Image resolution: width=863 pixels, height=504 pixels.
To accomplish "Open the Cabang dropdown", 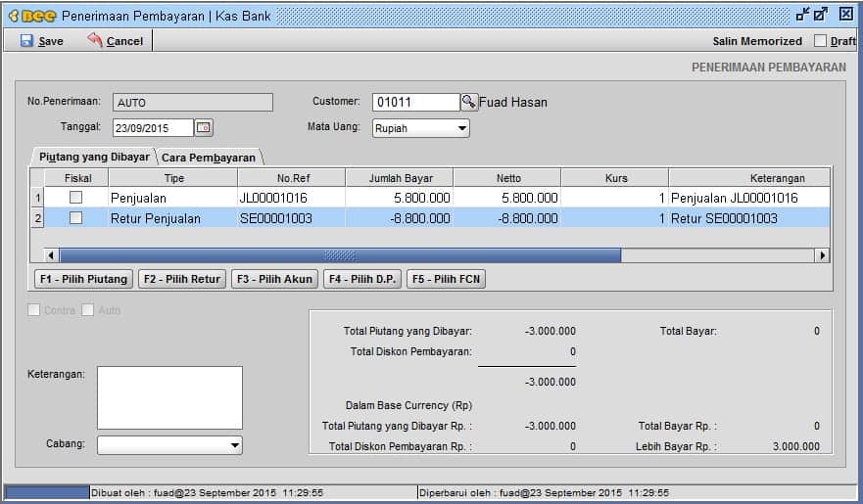I will click(169, 445).
